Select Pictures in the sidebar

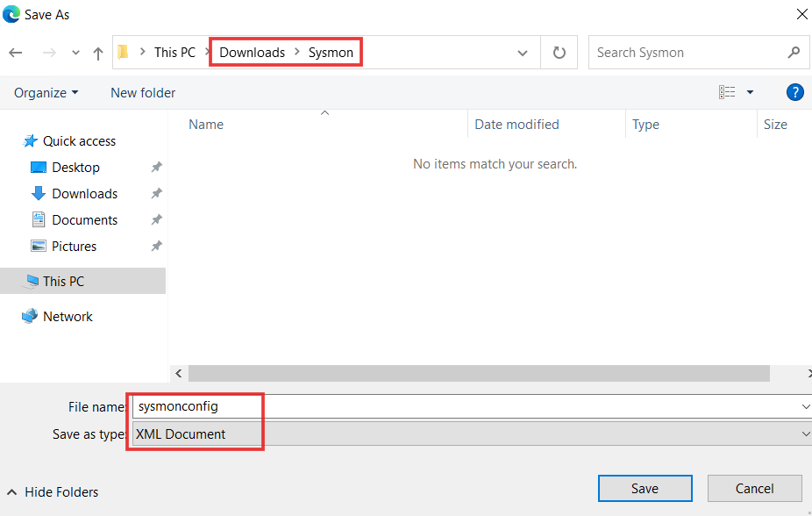(74, 246)
